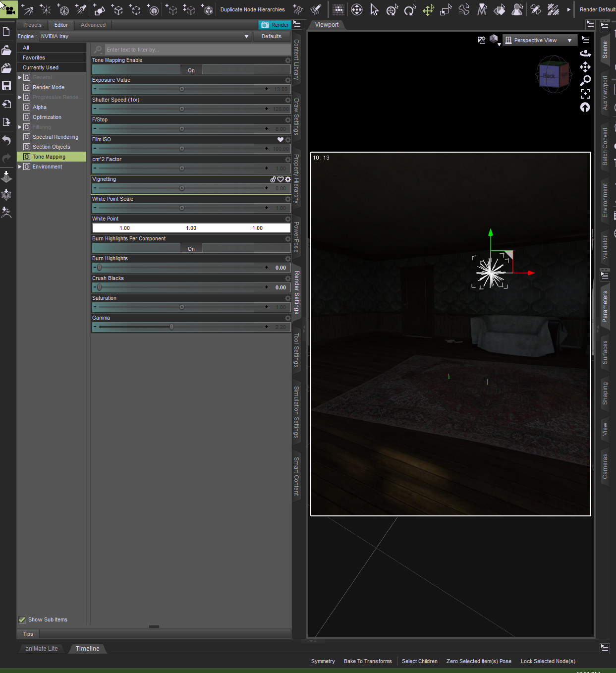Image resolution: width=616 pixels, height=673 pixels.
Task: Click the Symmetry button
Action: [323, 661]
